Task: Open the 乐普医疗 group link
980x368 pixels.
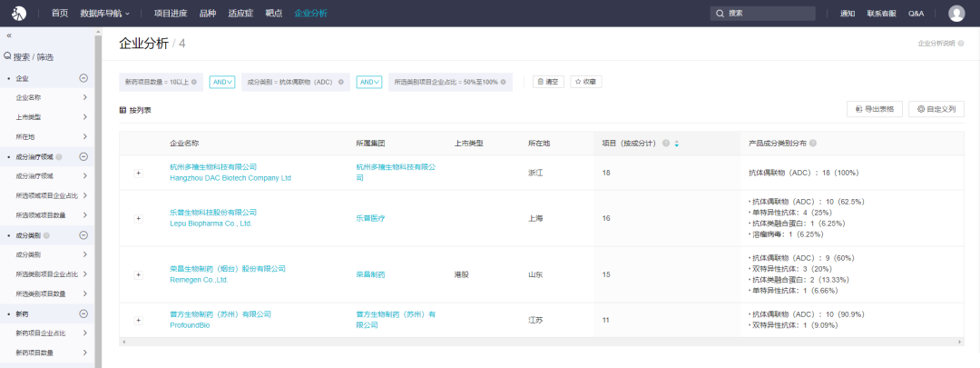Action: tap(370, 218)
